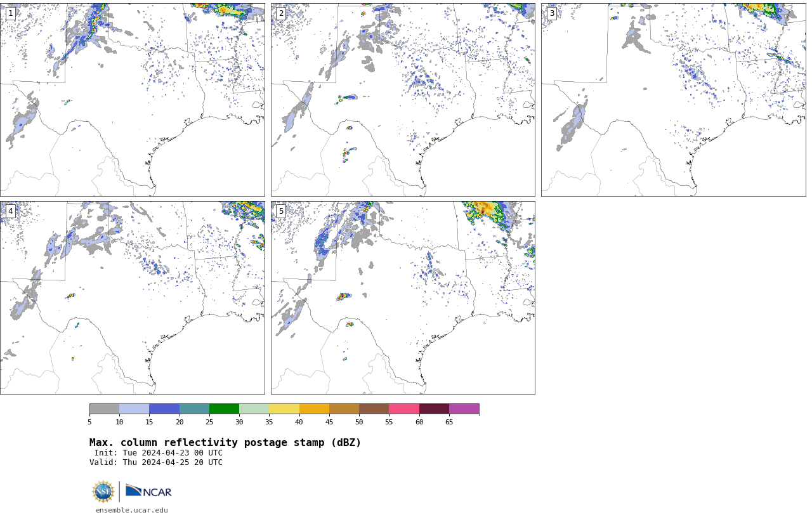This screenshot has height=517, width=812.
Task: Click the Valid: Thu 2024-04-25 20 UTC text
Action: (x=156, y=462)
